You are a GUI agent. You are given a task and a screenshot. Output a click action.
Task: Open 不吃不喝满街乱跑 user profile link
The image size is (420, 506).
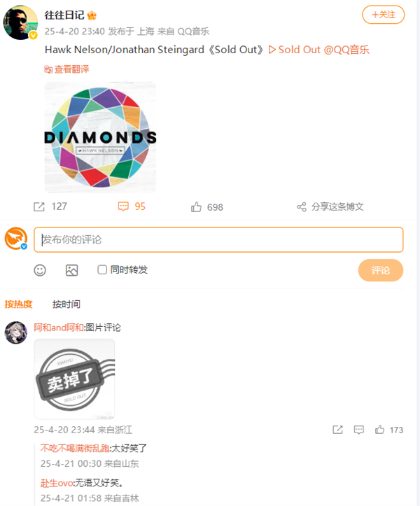tap(75, 448)
